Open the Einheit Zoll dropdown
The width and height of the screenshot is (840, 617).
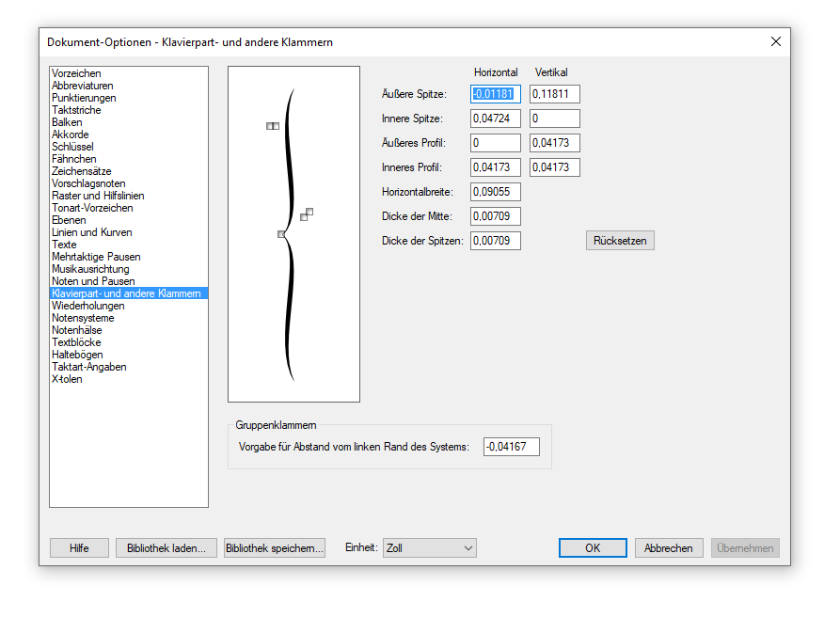(430, 548)
